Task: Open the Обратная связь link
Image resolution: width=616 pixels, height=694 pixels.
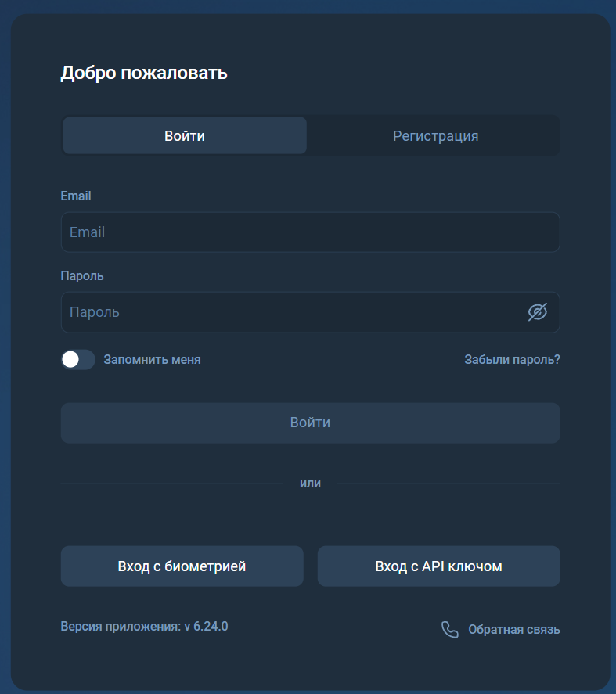Action: coord(514,629)
